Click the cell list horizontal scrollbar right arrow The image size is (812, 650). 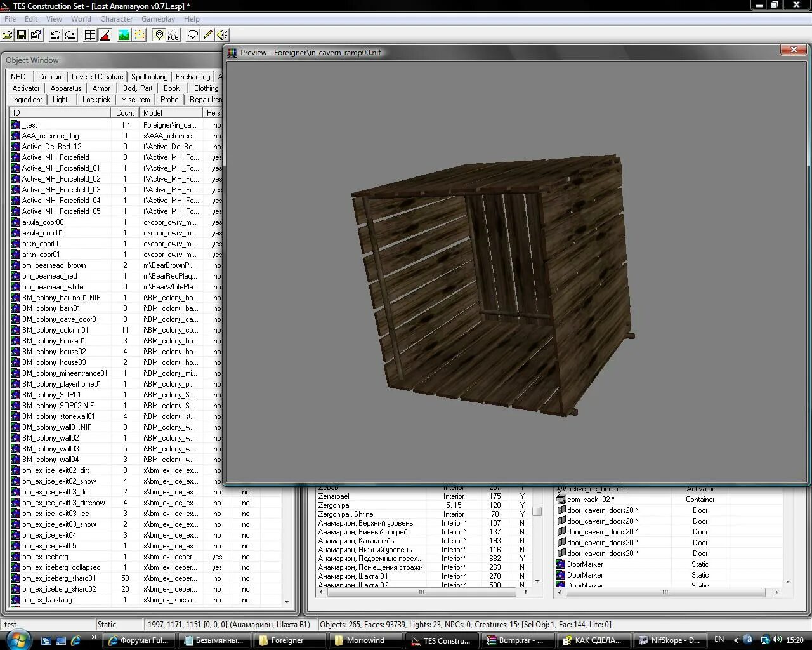point(525,592)
